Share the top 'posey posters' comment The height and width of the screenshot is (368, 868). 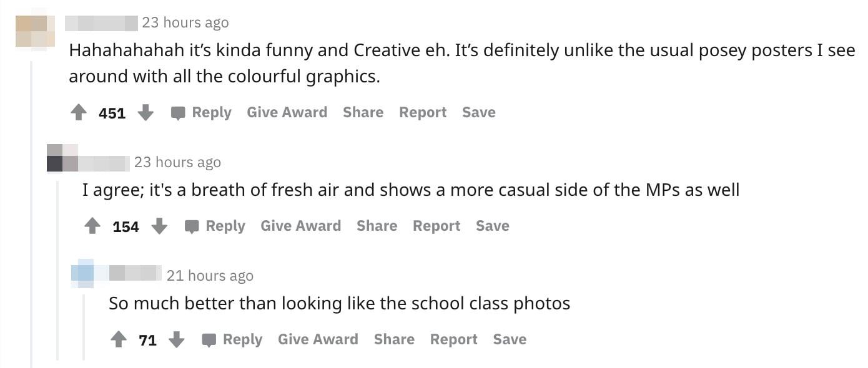tap(363, 113)
